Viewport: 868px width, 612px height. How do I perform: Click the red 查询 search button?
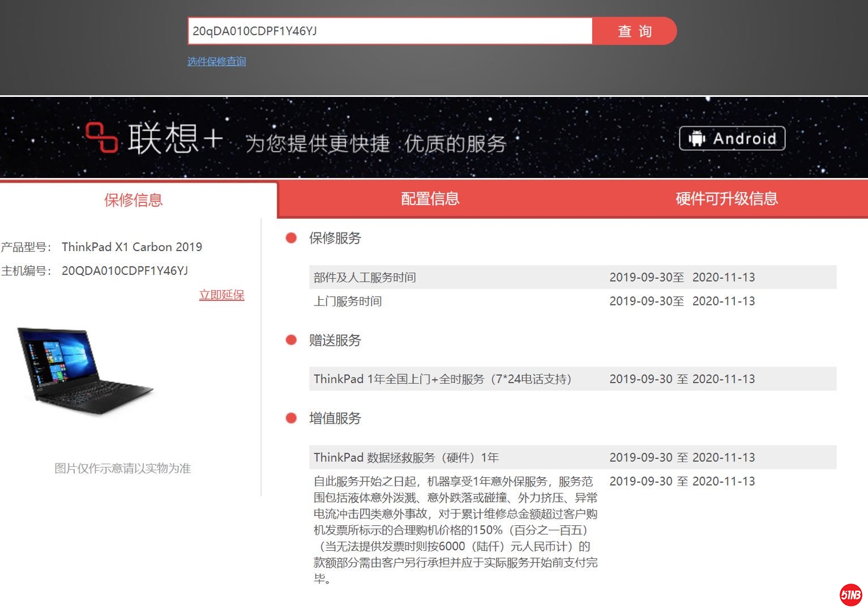click(634, 31)
